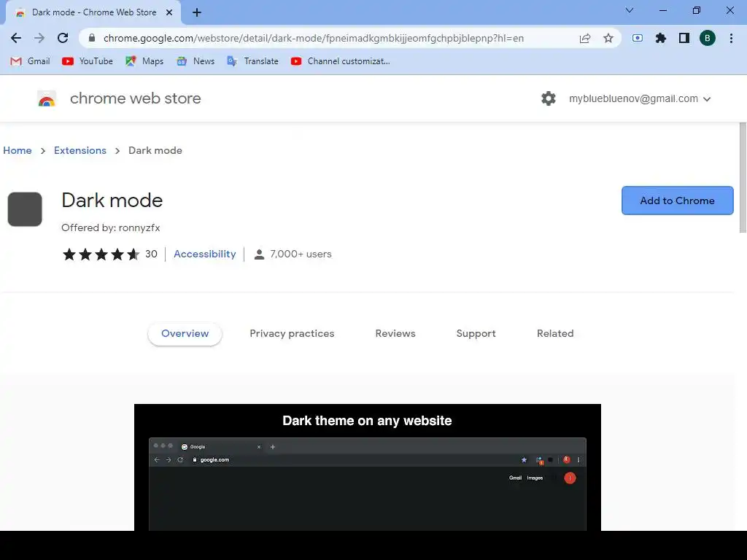Viewport: 747px width, 560px height.
Task: Switch to Privacy practices tab
Action: click(292, 334)
